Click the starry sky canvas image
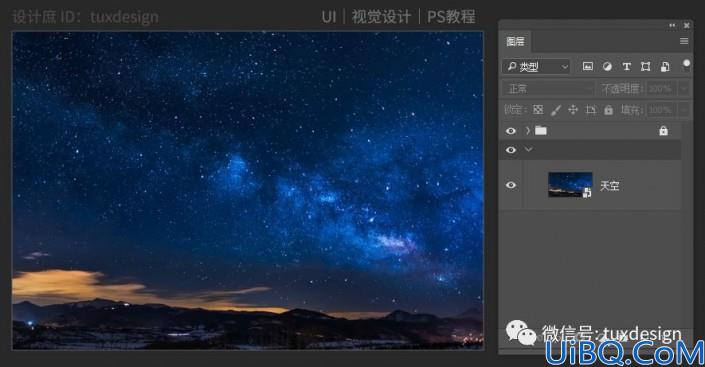The image size is (705, 367). (x=248, y=190)
